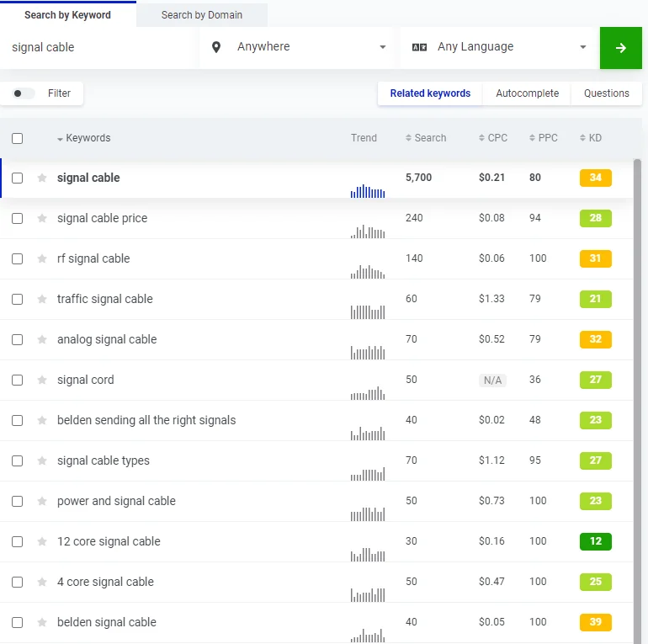Click the green search arrow button
Image resolution: width=648 pixels, height=644 pixels.
click(x=620, y=48)
